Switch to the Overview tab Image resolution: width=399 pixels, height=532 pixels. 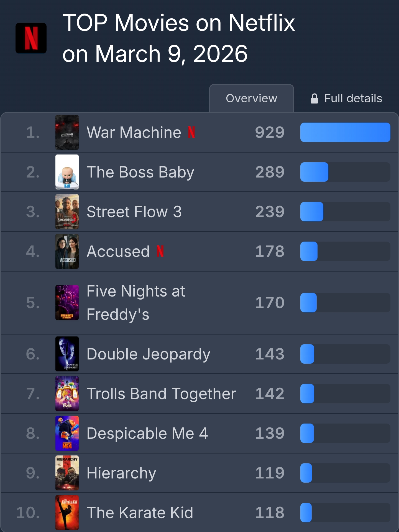pyautogui.click(x=252, y=98)
